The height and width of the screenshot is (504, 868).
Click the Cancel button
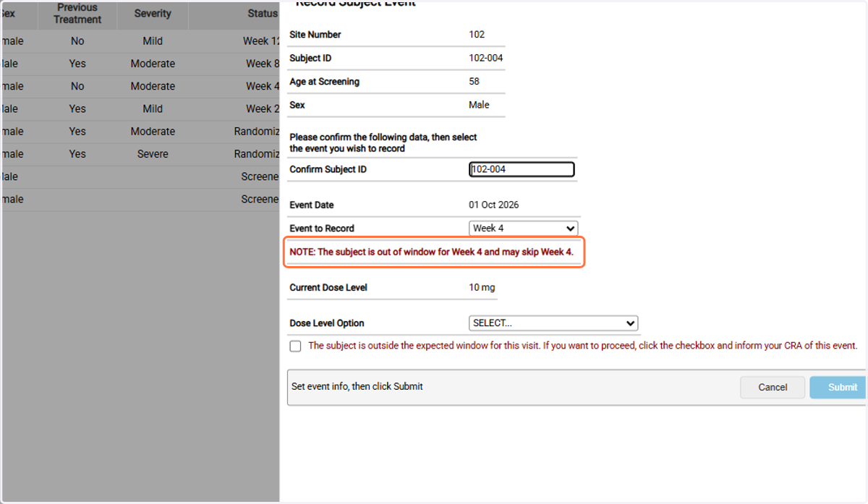[773, 388]
